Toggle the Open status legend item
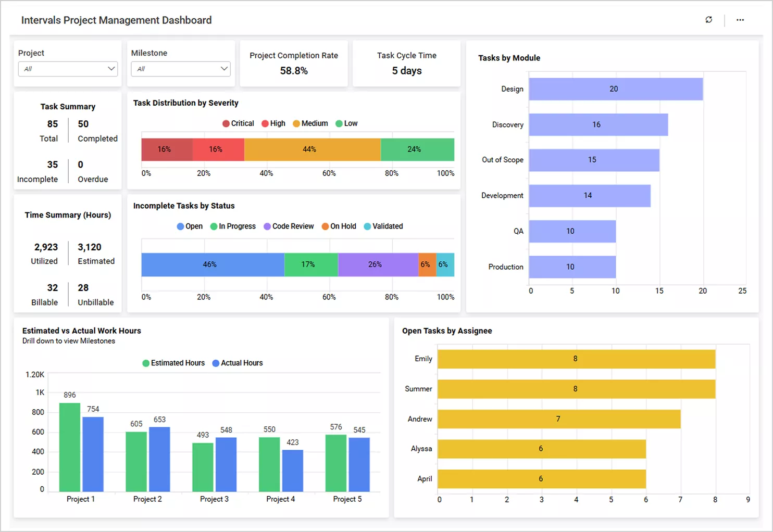 click(x=190, y=226)
